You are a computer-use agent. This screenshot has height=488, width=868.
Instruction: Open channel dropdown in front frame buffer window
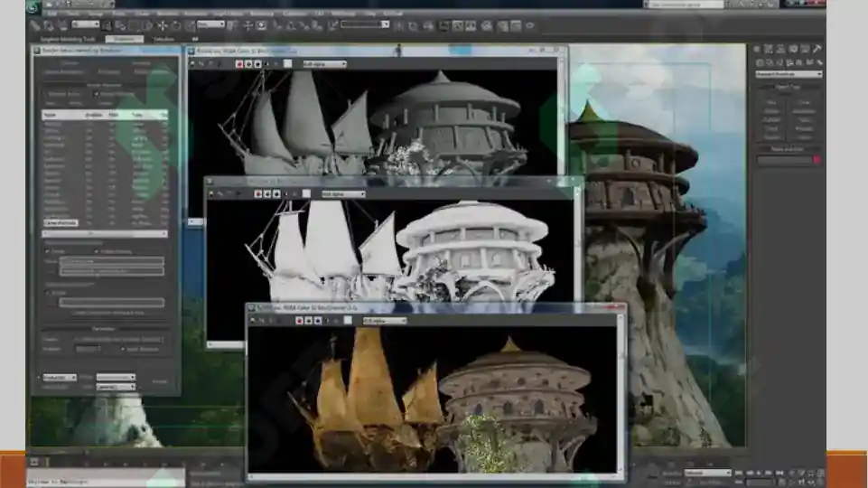coord(385,321)
